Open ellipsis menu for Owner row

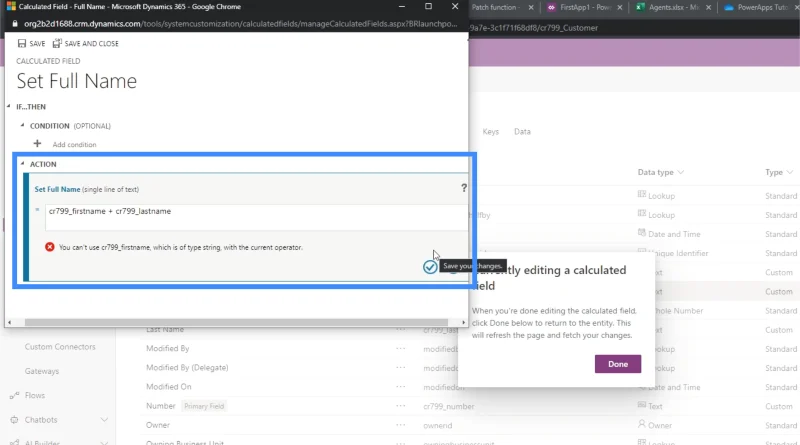(401, 425)
